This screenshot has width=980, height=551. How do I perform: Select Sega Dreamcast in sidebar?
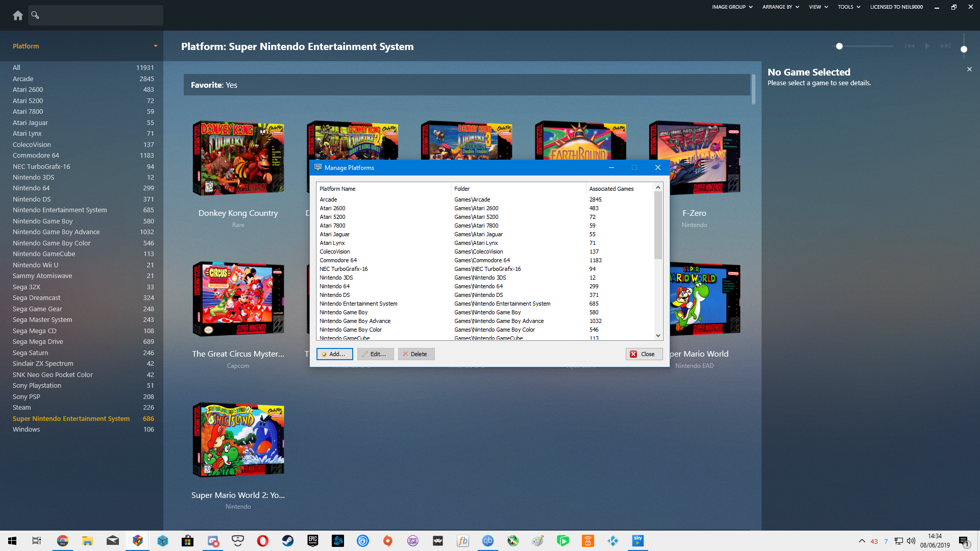point(83,298)
